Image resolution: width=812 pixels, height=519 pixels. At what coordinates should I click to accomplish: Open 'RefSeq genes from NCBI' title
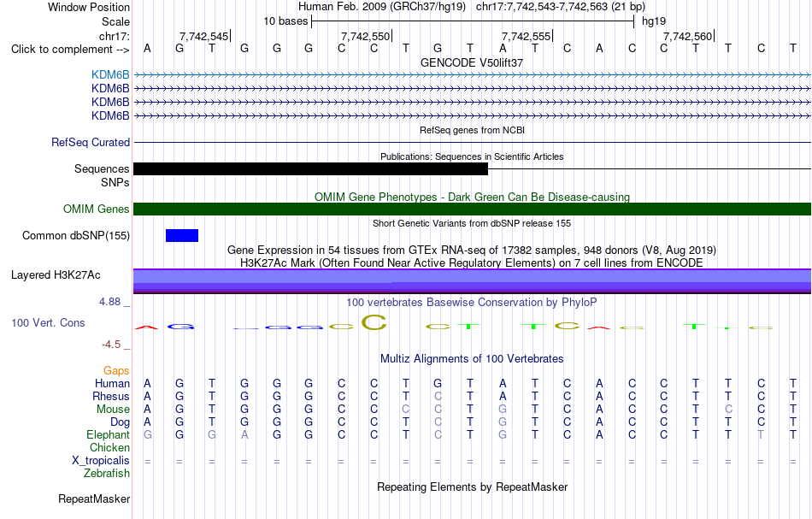point(473,130)
